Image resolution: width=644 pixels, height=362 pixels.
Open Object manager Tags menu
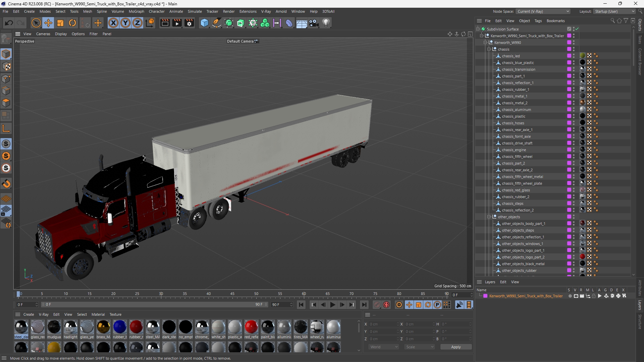[x=538, y=21]
